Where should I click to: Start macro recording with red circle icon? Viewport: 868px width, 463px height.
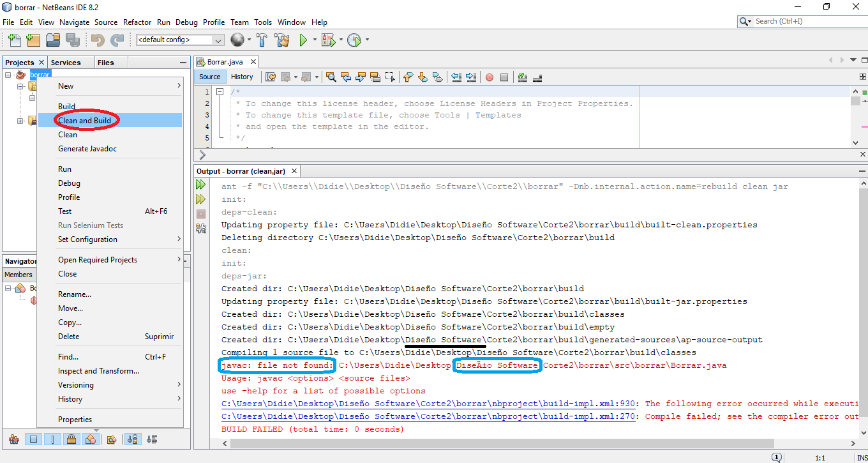pos(490,77)
